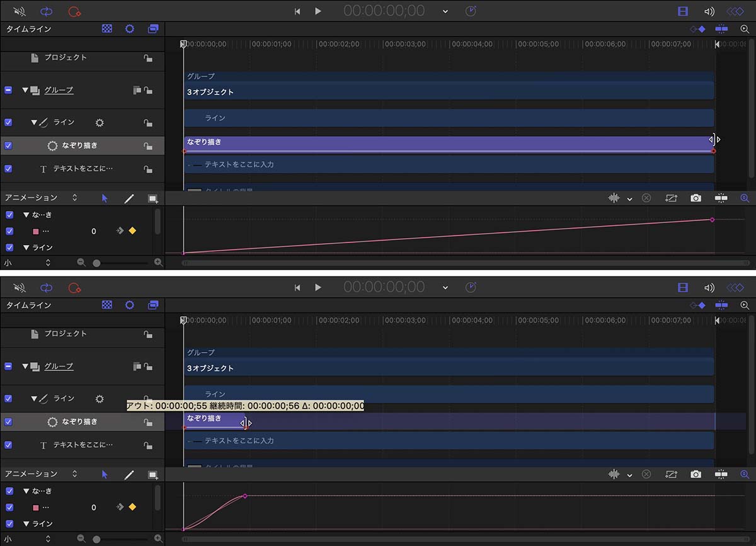Toggle the triple-diamond keyframe editor icon, upper screenshot
756x546 pixels.
[735, 11]
